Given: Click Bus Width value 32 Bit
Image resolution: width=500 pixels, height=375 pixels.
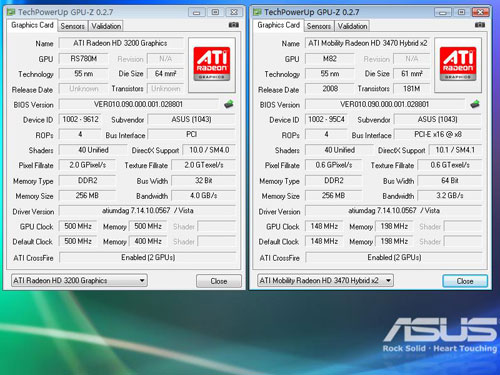Looking at the screenshot, I should click(x=204, y=180).
